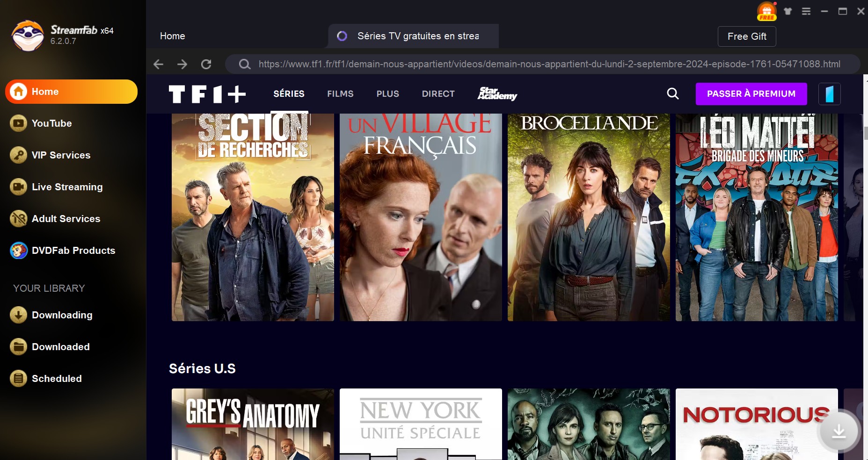Go forward in browser history
Viewport: 868px width, 460px height.
click(x=182, y=64)
